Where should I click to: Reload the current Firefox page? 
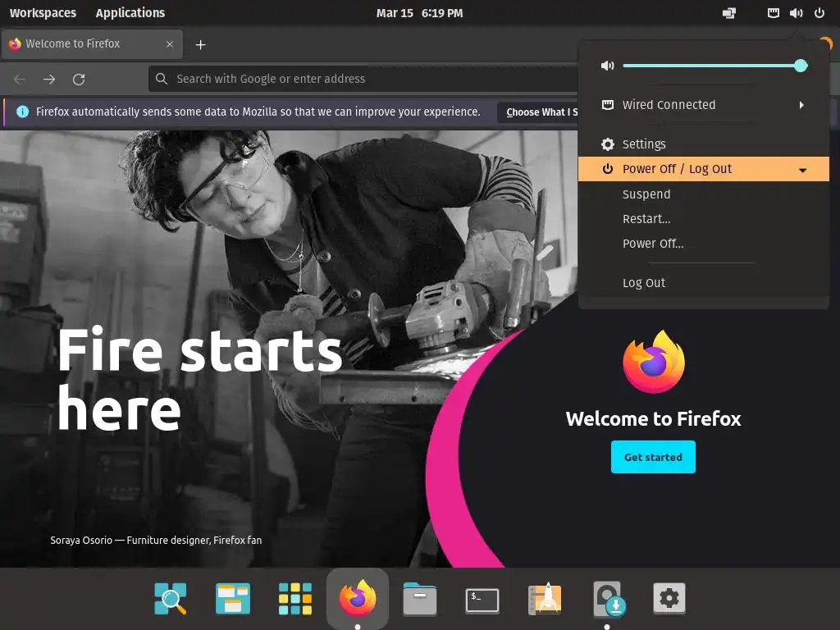click(x=79, y=80)
